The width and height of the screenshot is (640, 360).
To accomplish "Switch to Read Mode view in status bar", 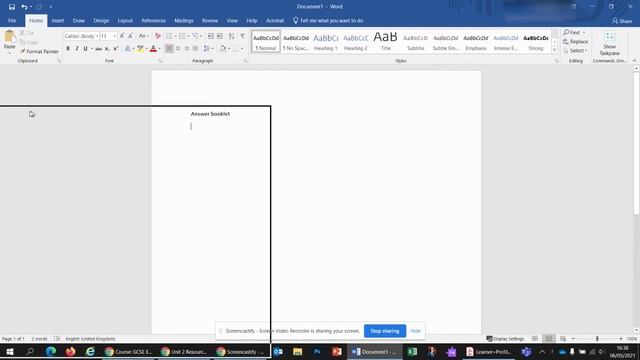I will click(x=535, y=339).
